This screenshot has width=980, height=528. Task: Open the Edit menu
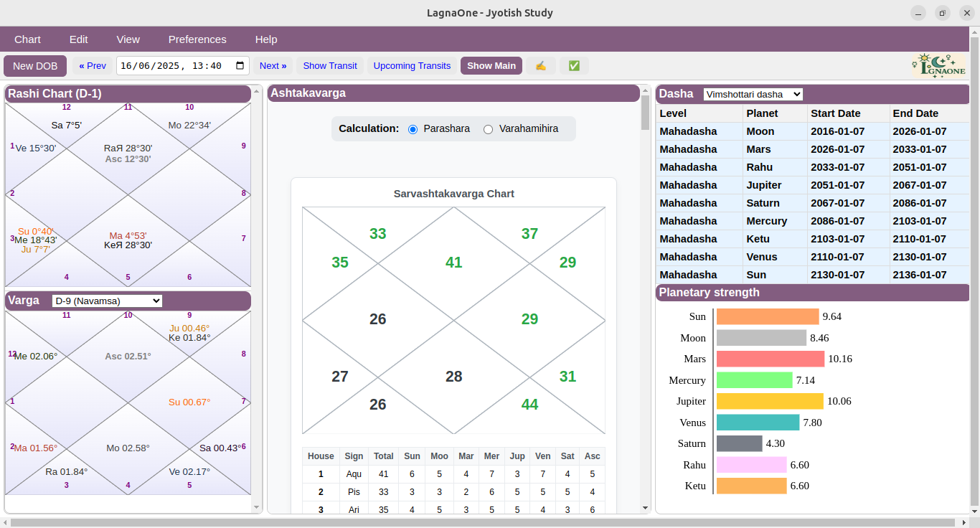pos(79,39)
